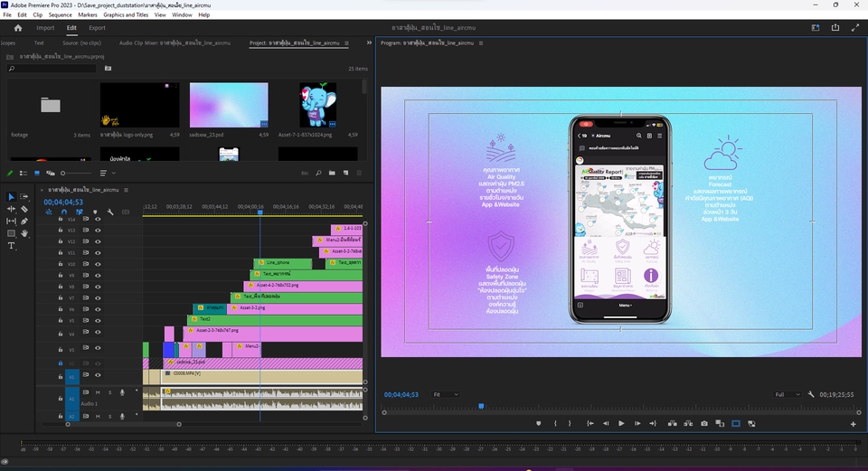This screenshot has width=868, height=471.
Task: Select the Slip tool
Action: (11, 221)
